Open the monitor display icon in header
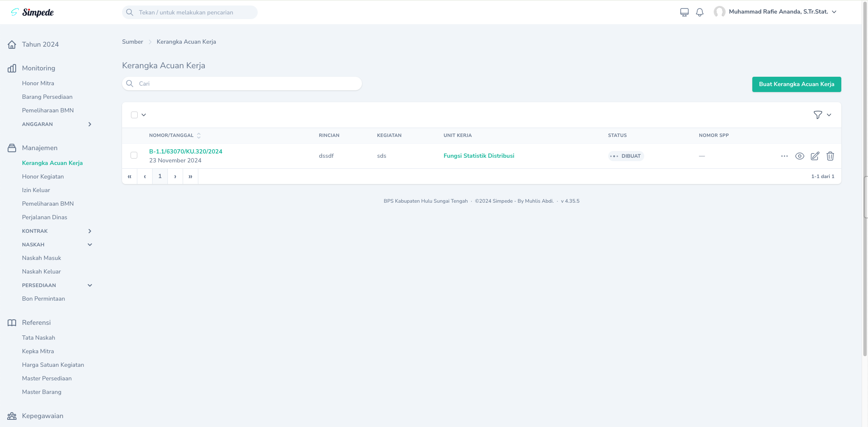 tap(684, 12)
